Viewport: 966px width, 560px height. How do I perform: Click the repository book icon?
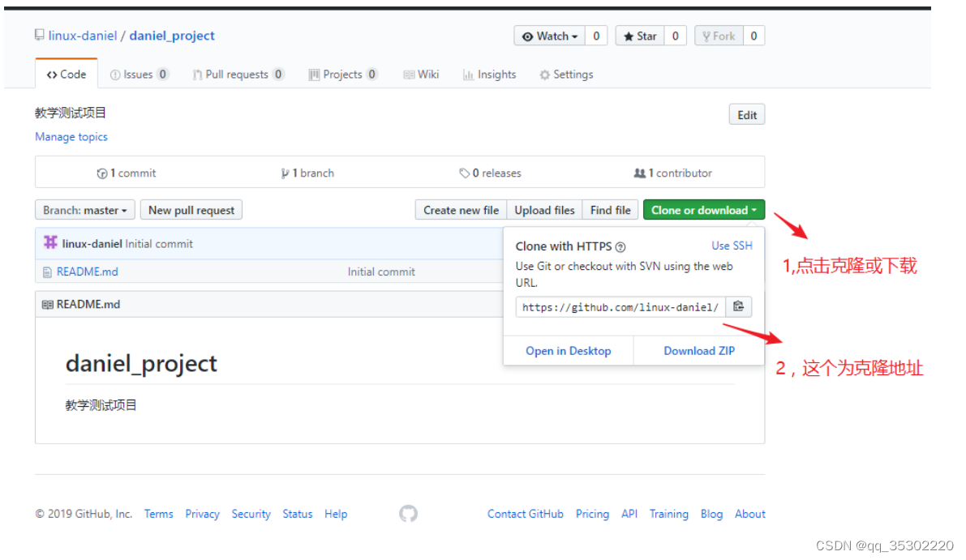point(40,35)
